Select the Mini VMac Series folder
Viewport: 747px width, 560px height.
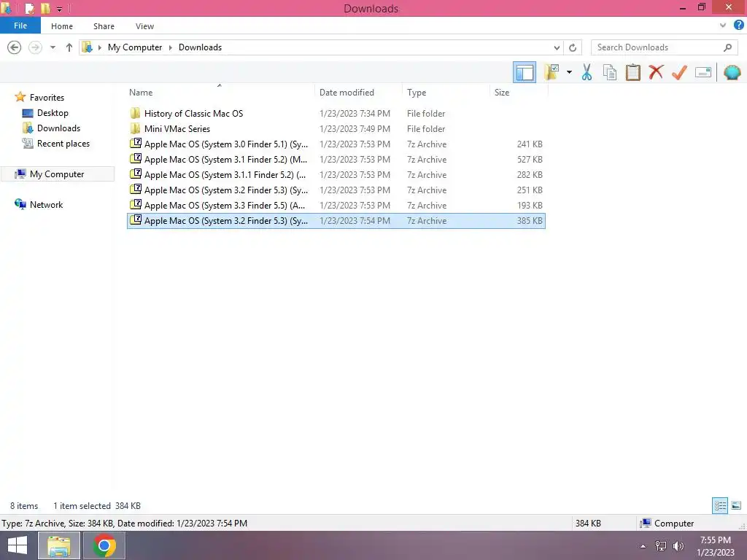[336, 128]
